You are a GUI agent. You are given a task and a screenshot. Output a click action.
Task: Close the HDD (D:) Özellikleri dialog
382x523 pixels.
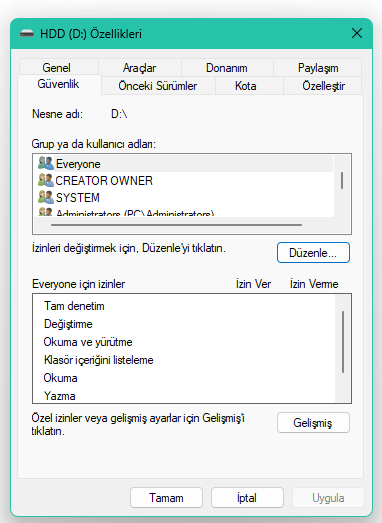(x=357, y=33)
